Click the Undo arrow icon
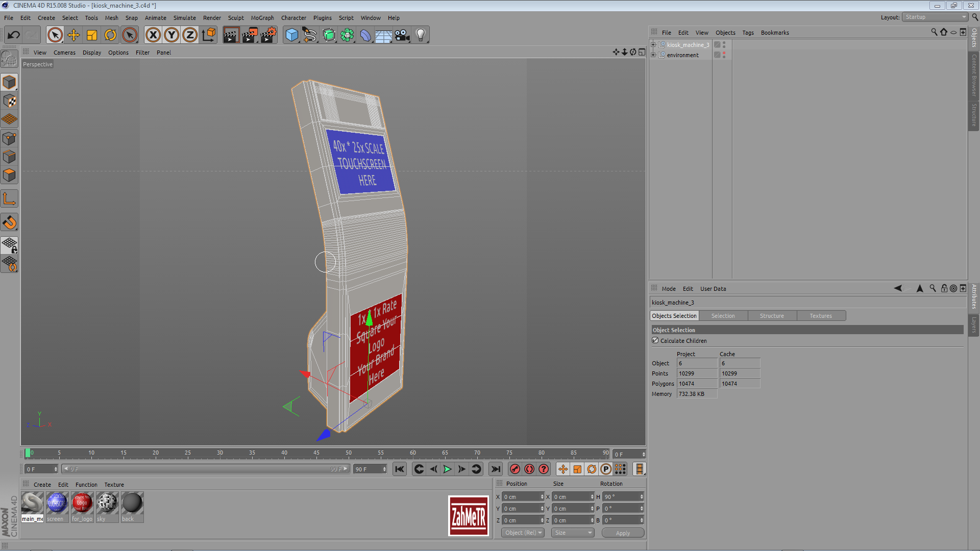 14,35
